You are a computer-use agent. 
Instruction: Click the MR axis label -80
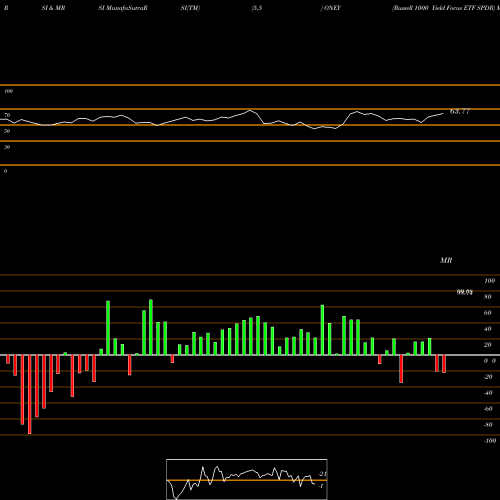488,425
